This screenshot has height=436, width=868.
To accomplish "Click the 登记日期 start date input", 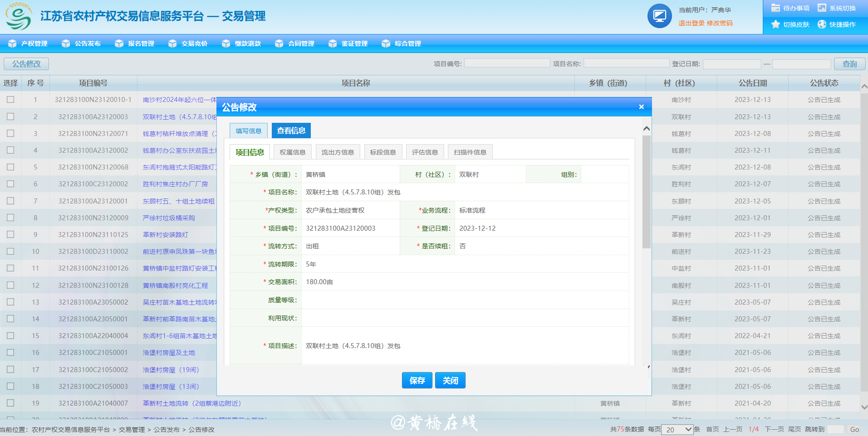I will pos(731,64).
